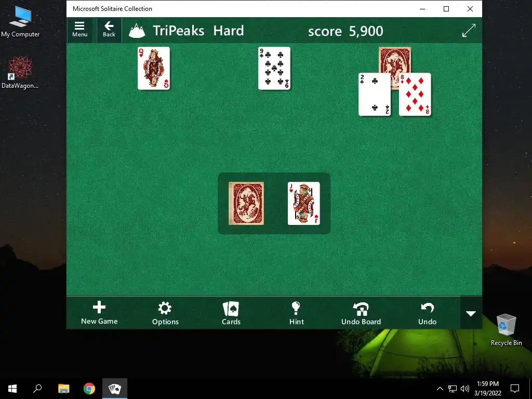This screenshot has width=532, height=399.
Task: Launch Chrome from the taskbar
Action: click(x=89, y=389)
